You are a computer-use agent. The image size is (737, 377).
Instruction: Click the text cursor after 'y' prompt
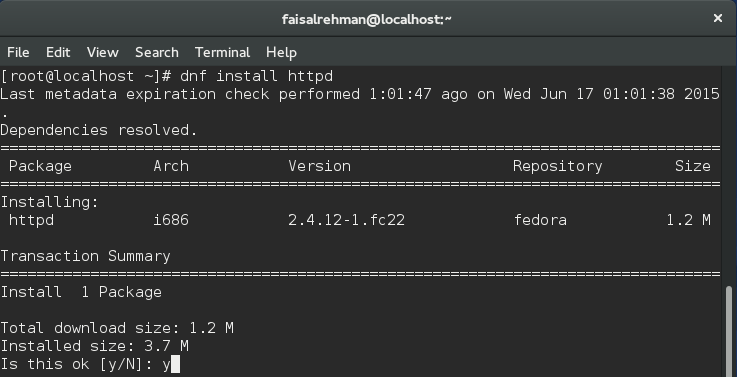click(175, 364)
